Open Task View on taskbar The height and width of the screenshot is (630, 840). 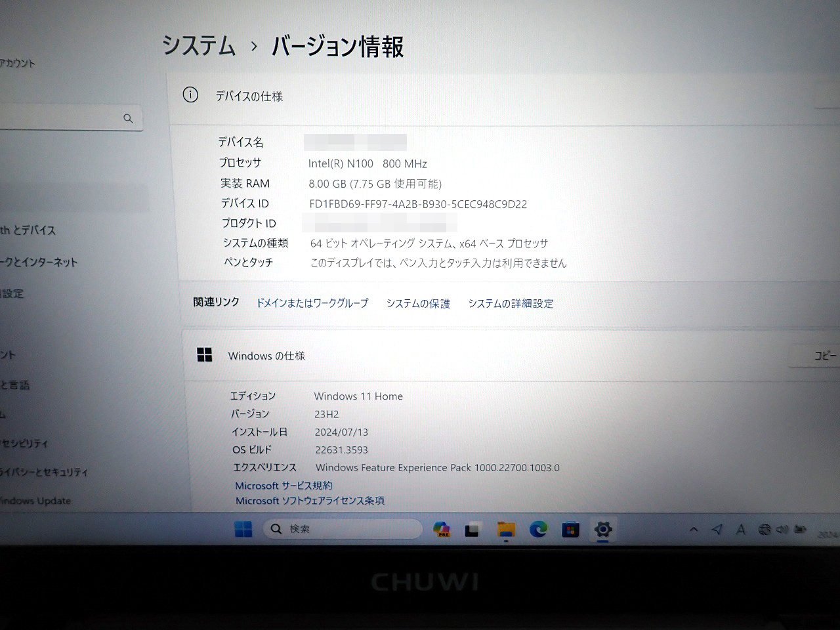click(472, 530)
